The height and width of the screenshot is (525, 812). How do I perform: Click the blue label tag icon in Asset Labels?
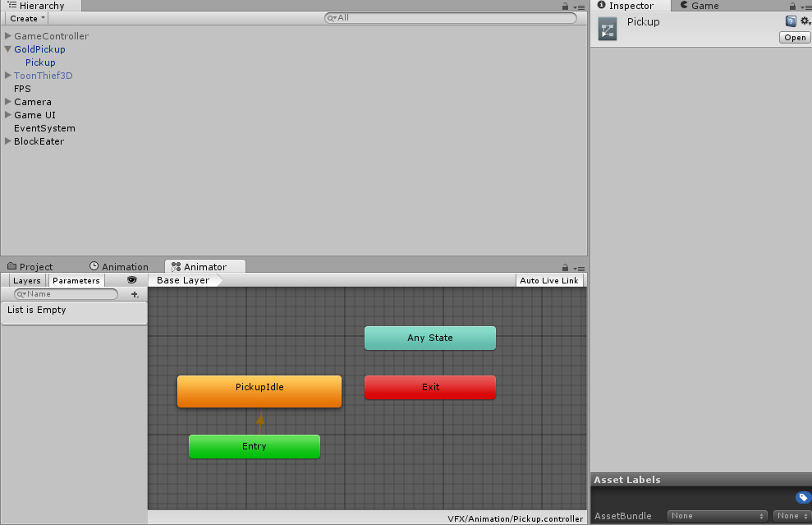click(802, 497)
